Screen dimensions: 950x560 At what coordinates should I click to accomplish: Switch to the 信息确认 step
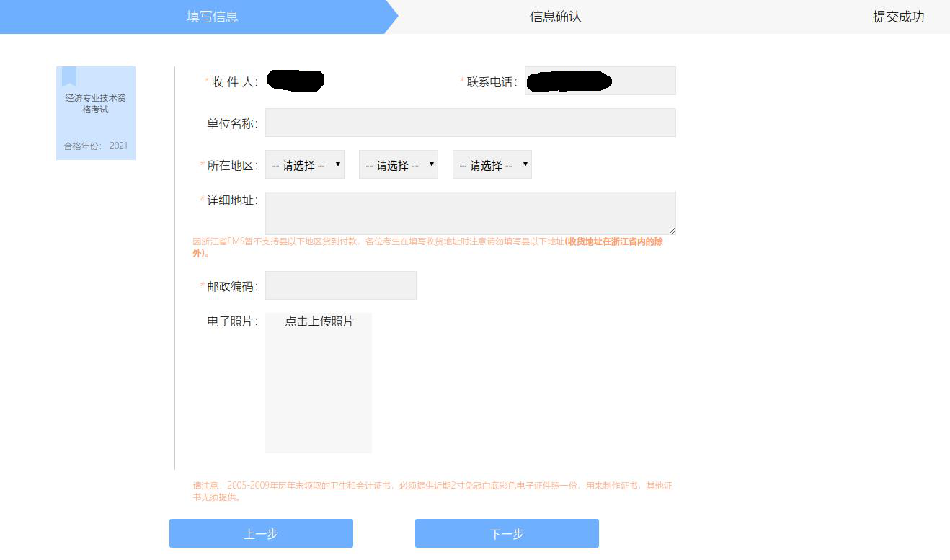click(x=555, y=17)
